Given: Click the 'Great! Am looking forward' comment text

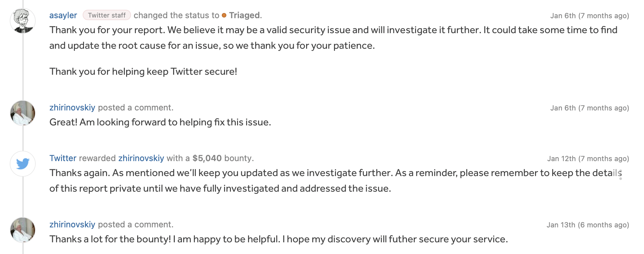Looking at the screenshot, I should coord(160,122).
